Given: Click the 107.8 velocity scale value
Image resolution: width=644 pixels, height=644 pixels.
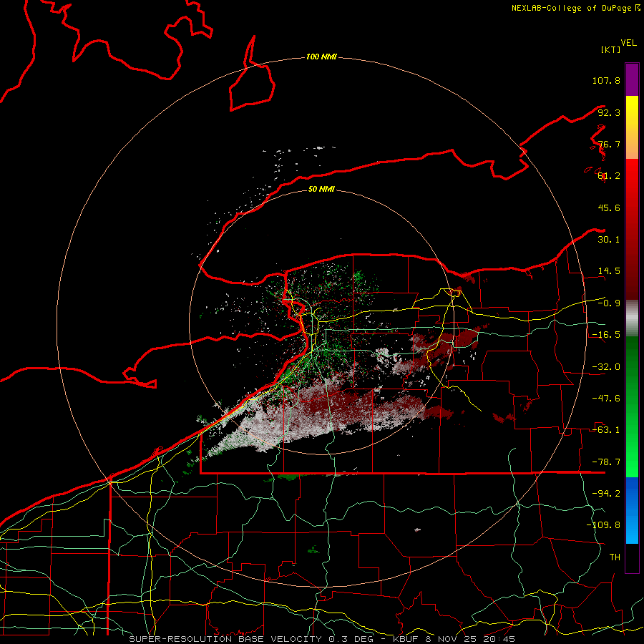Looking at the screenshot, I should [606, 80].
